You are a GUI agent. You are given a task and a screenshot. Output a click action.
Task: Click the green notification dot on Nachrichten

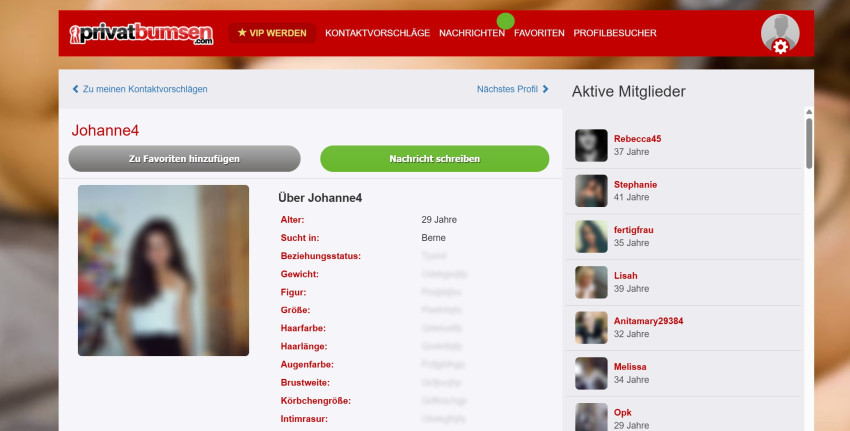505,21
